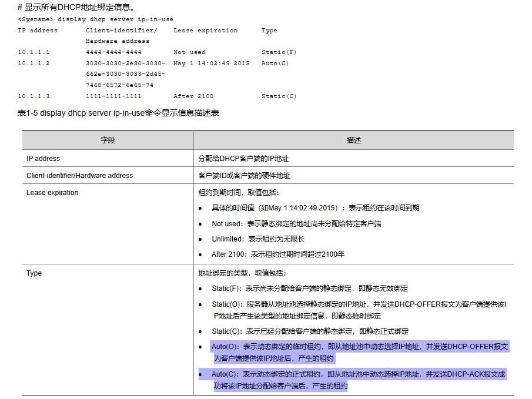The height and width of the screenshot is (399, 532).
Task: Click the 字段 table column header
Action: (x=108, y=140)
